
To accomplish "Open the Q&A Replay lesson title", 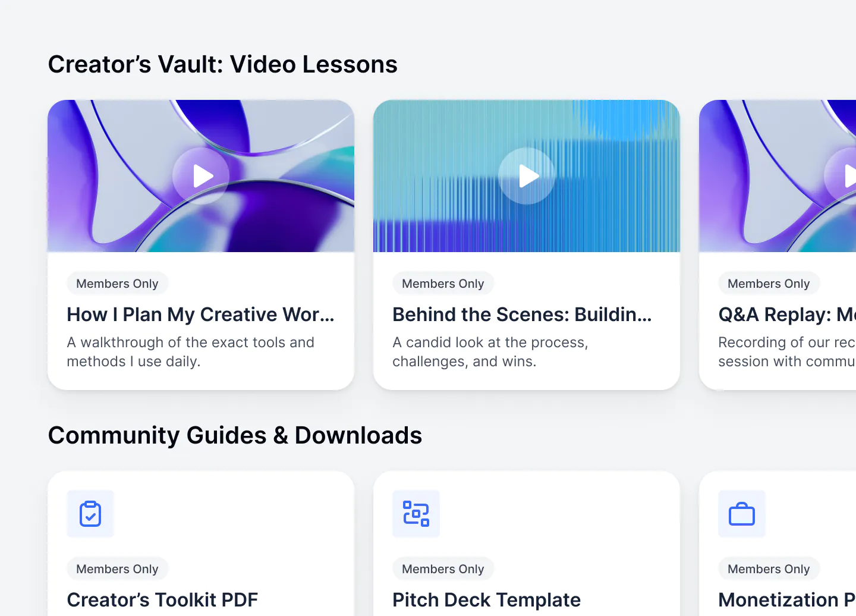I will 787,315.
